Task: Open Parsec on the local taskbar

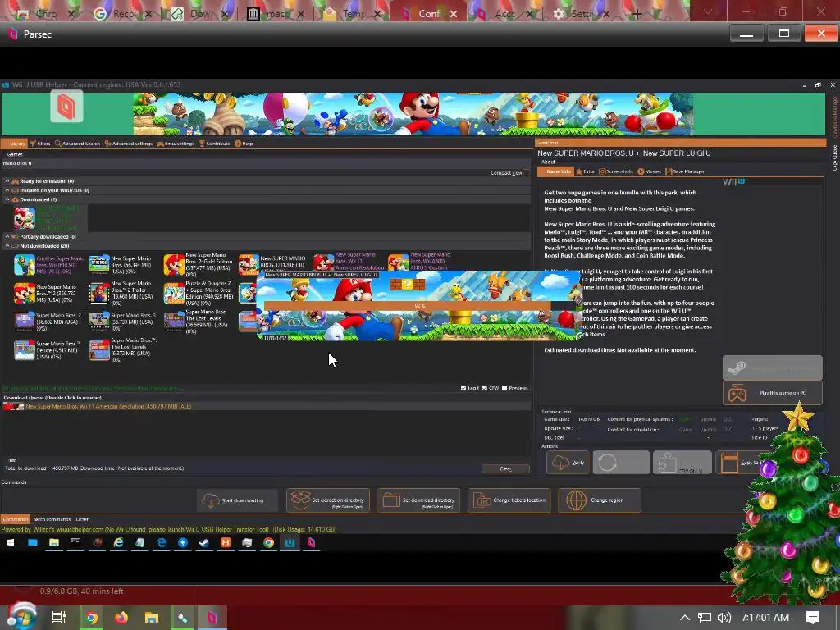Action: [212, 618]
